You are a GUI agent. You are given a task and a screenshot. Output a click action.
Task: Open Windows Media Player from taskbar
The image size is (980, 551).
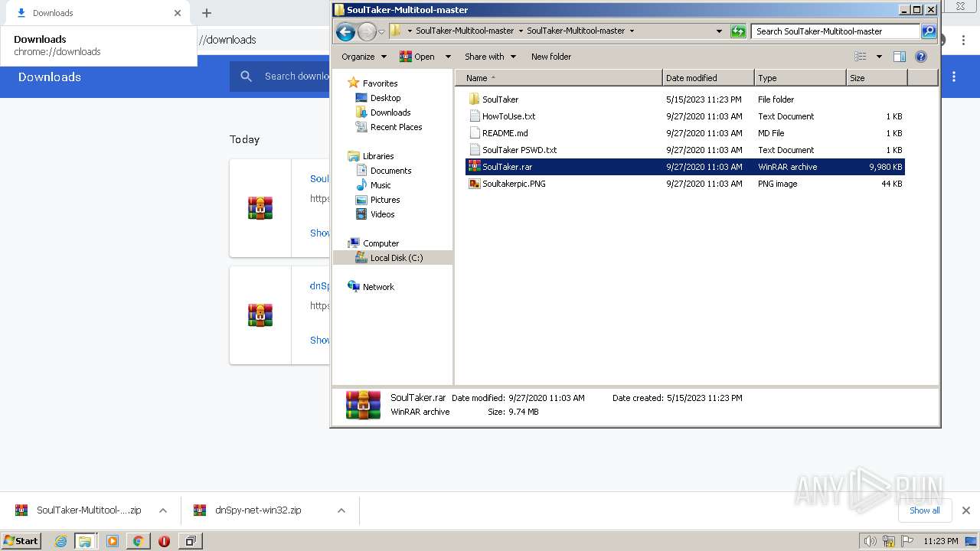[113, 541]
